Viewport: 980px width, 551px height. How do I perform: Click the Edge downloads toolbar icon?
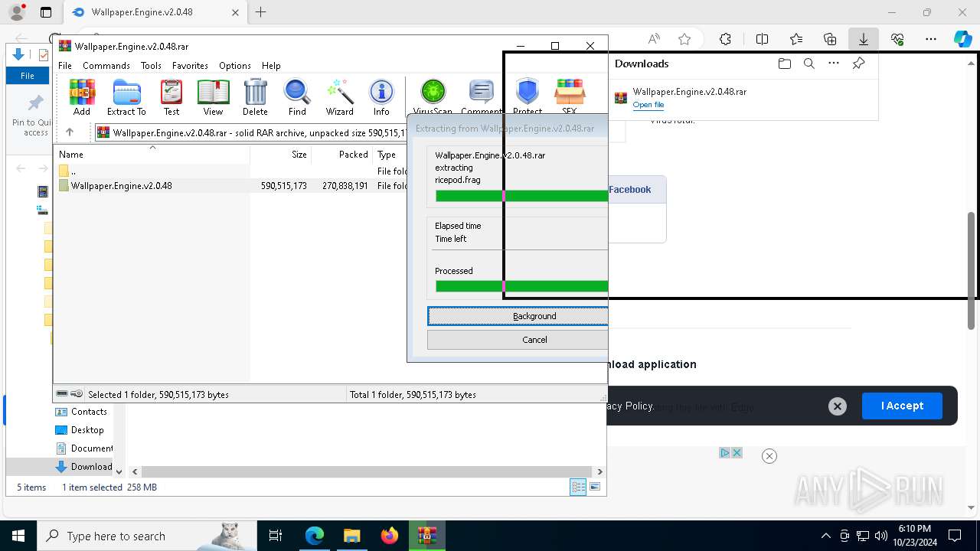pos(864,39)
